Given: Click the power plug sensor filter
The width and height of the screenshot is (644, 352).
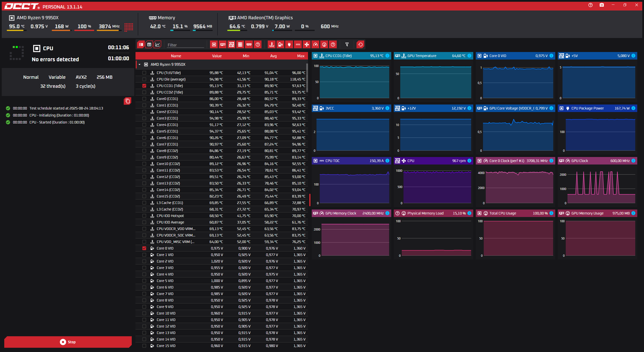Looking at the screenshot, I should (289, 44).
